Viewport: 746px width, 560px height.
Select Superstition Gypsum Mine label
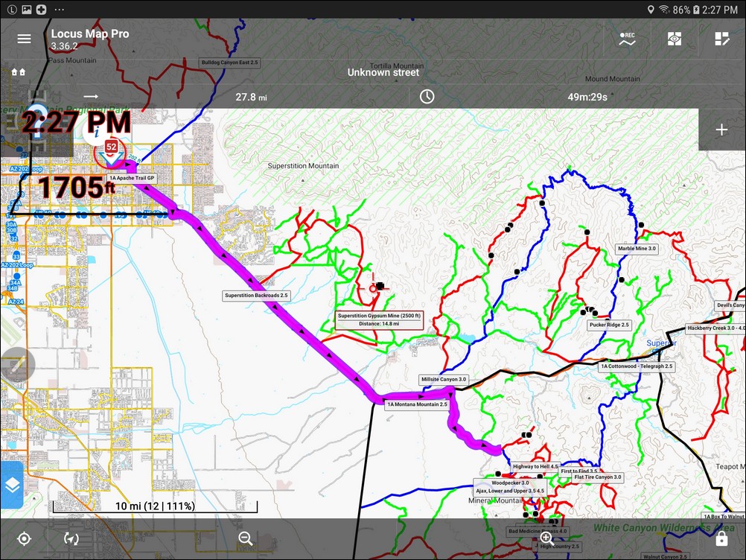tap(379, 319)
